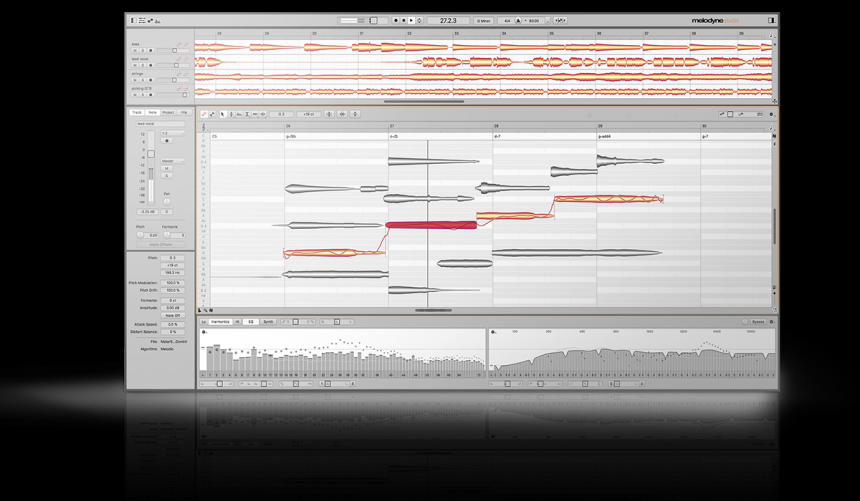Screen dimensions: 860x501
Task: Select the Formant tool in editor toolbar
Action: 239,114
